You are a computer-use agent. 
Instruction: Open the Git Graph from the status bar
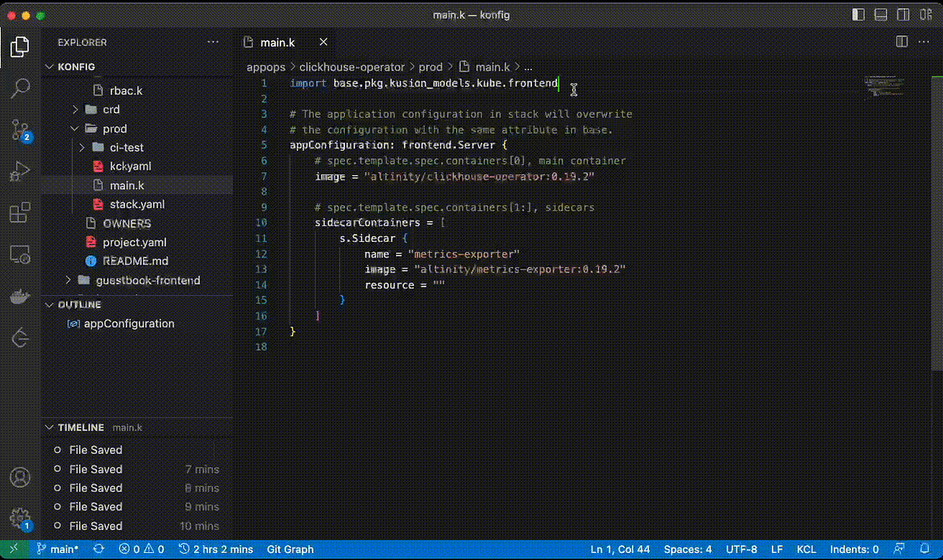tap(290, 549)
